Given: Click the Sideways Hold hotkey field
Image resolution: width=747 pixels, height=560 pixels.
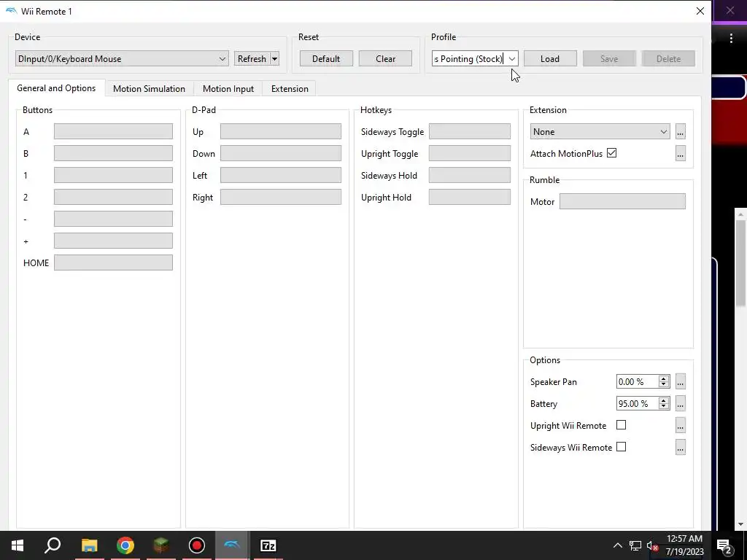Looking at the screenshot, I should (470, 175).
